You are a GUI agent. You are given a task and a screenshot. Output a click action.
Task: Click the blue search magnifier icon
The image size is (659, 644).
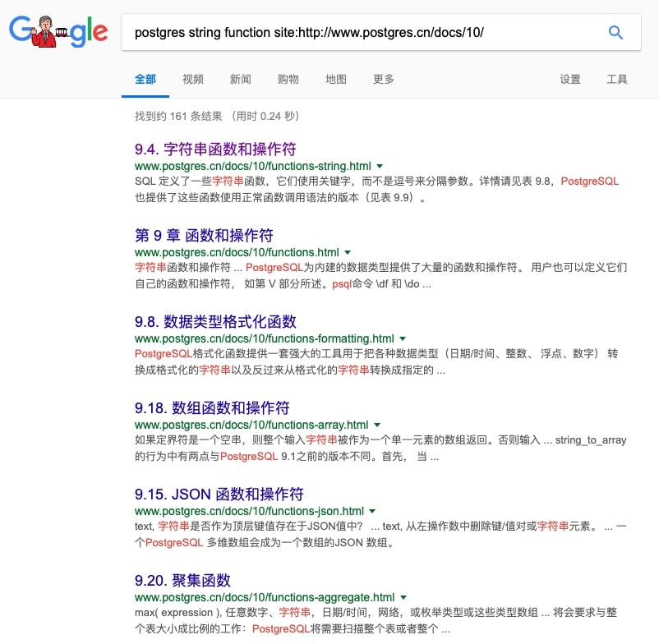click(x=615, y=33)
